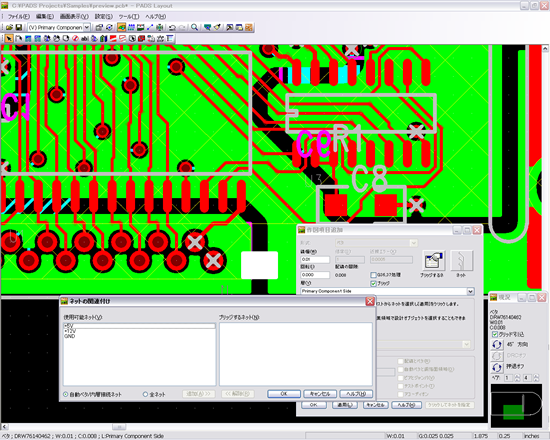550x440 pixels.
Task: Click the 45° direction rotate icon
Action: [x=497, y=345]
